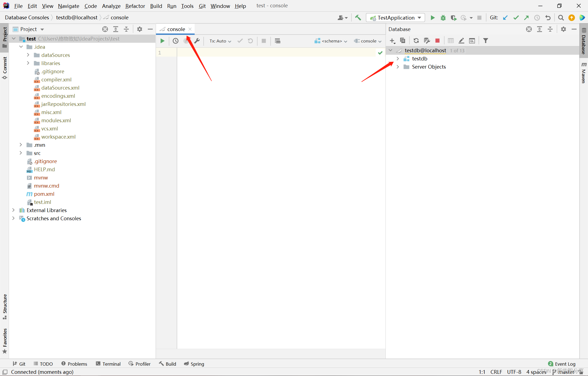Toggle the Database tool window stripe

coord(584,41)
